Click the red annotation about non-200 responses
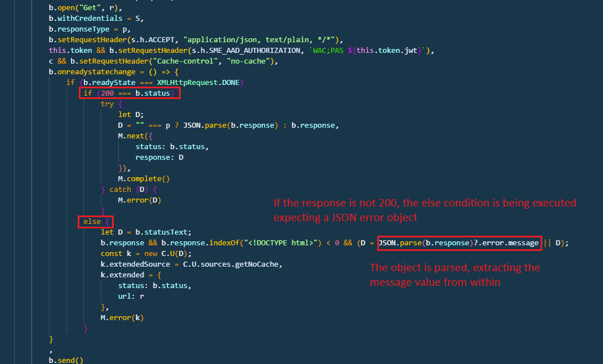Viewport: 603px width, 364px height. [425, 209]
